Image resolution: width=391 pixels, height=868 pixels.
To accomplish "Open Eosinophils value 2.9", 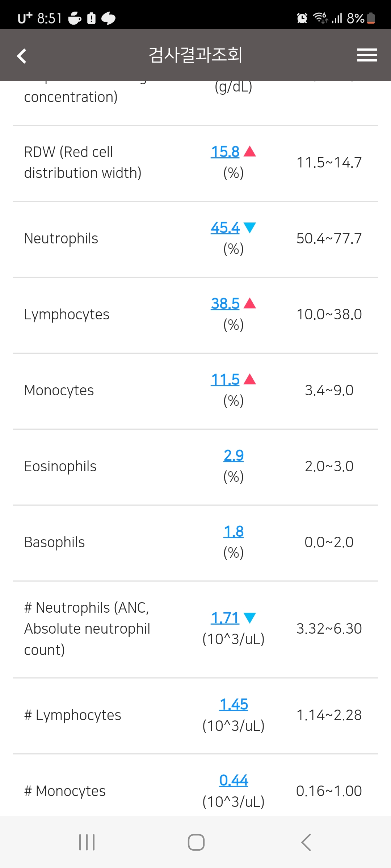I will click(234, 455).
